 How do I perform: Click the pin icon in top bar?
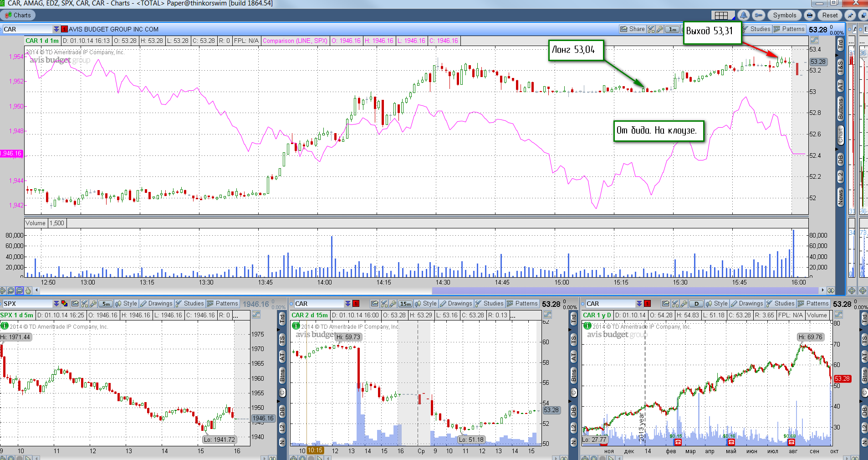pyautogui.click(x=850, y=15)
